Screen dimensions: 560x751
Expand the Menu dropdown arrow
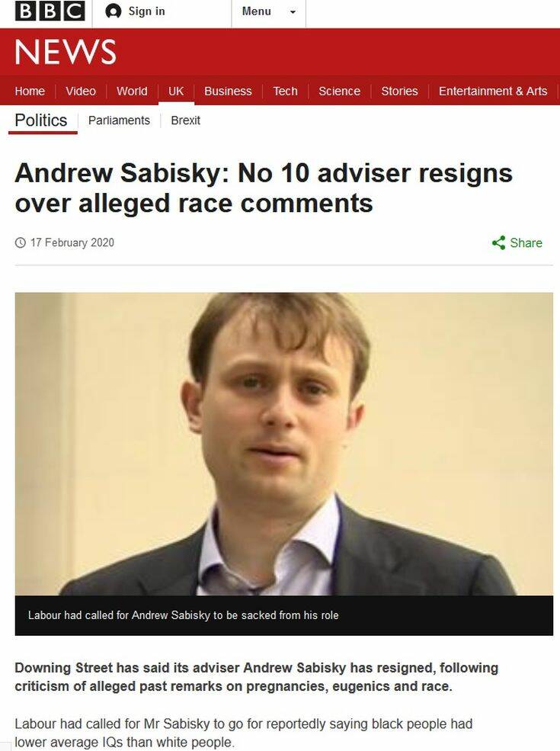293,12
